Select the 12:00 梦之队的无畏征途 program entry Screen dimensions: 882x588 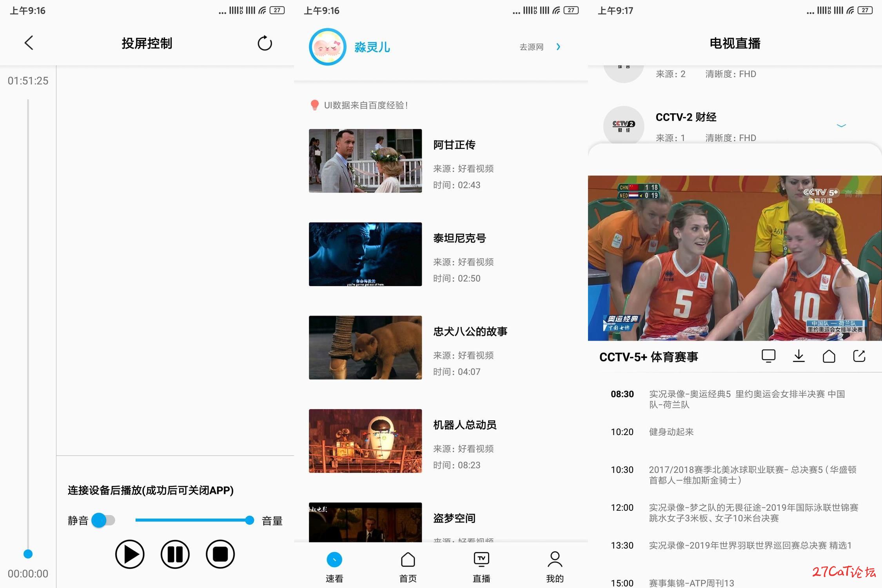pyautogui.click(x=735, y=513)
